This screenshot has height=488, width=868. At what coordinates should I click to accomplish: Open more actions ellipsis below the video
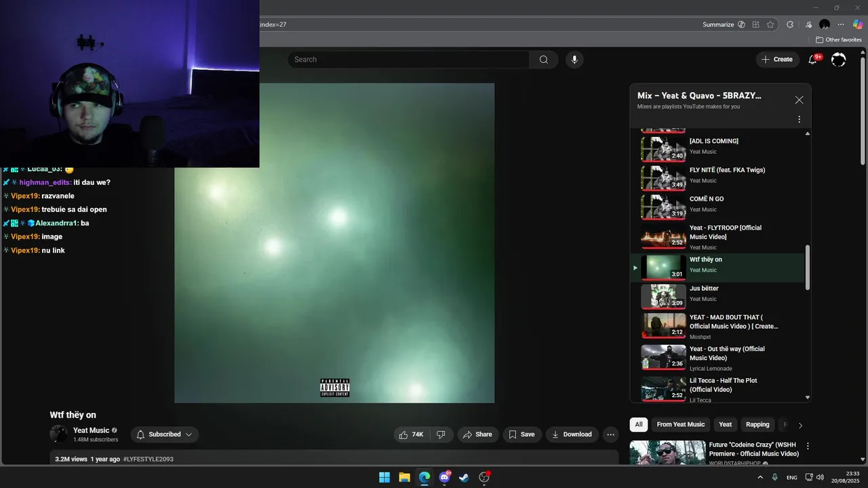coord(610,434)
